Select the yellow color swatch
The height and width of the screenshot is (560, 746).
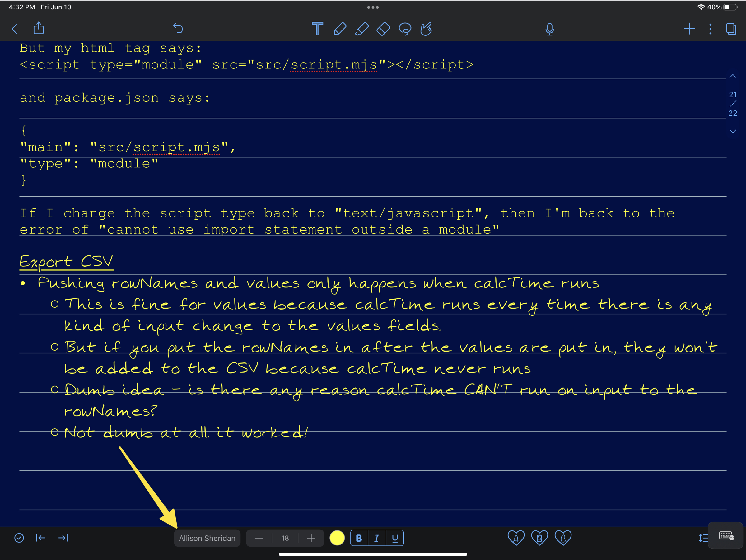[337, 538]
